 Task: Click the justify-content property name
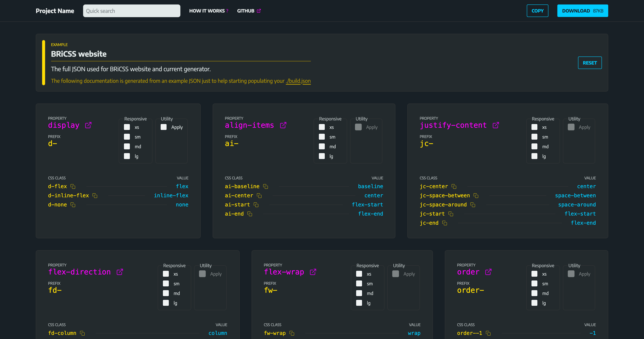[453, 125]
